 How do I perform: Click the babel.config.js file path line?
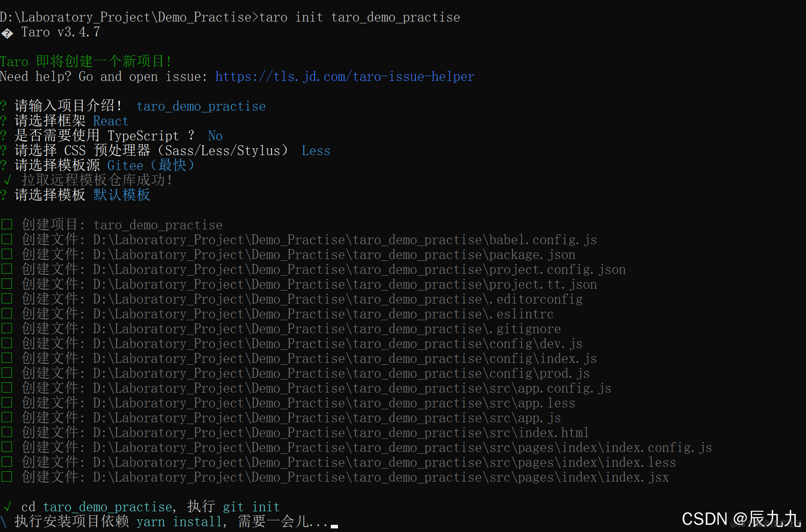[x=309, y=240]
